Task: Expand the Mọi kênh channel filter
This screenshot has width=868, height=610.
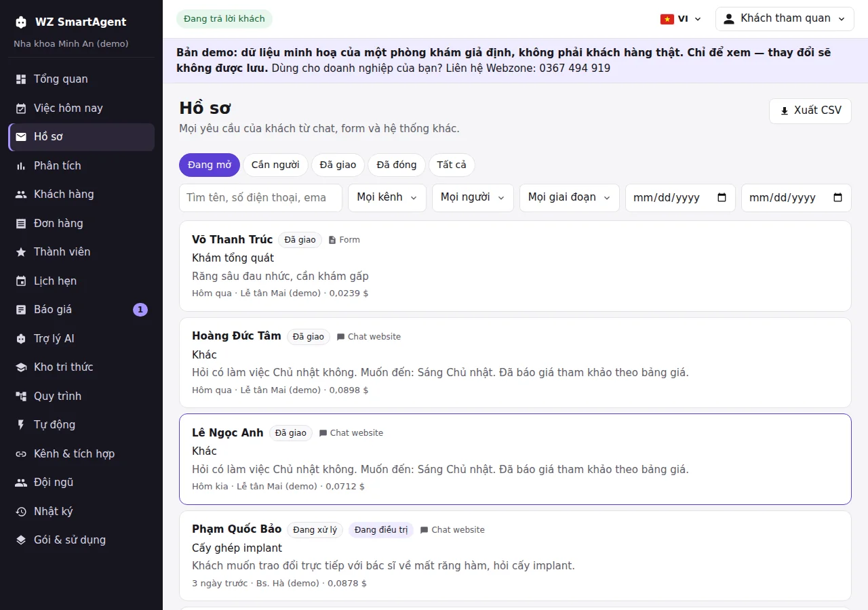Action: click(387, 197)
